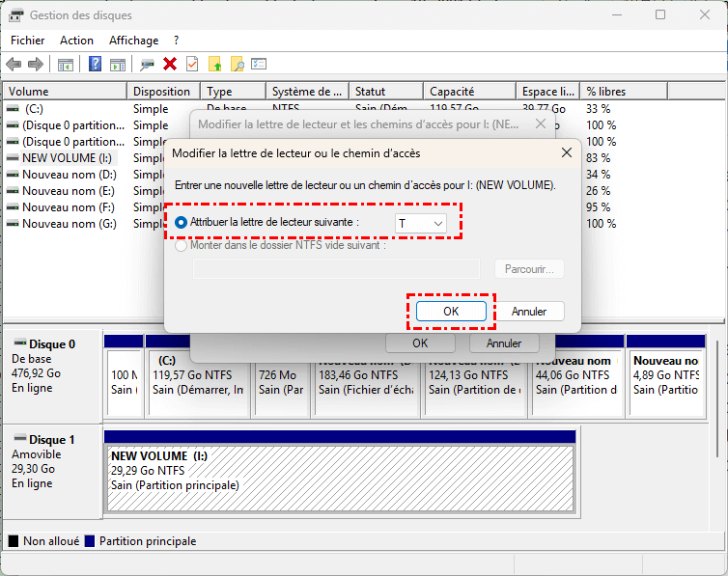Screen dimensions: 728x576
Task: Click the Back arrow toolbar icon
Action: (x=14, y=65)
